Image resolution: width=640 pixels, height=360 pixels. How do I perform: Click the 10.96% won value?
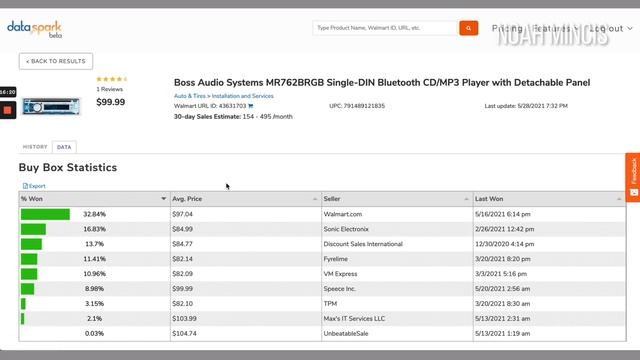point(94,274)
